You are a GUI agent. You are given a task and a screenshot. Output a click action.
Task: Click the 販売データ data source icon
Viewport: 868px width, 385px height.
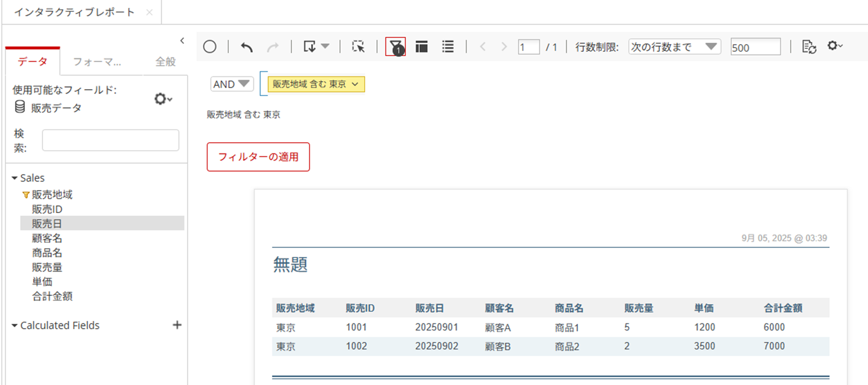click(x=20, y=107)
